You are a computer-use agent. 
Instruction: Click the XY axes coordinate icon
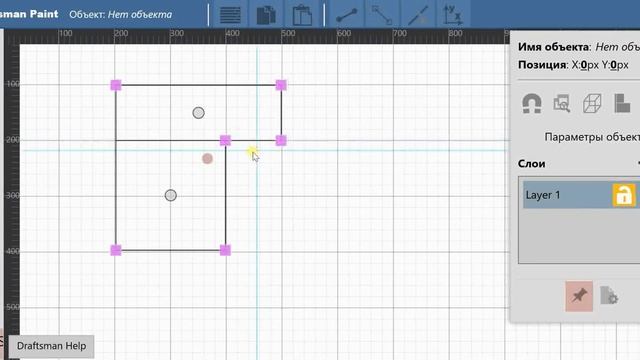[x=453, y=15]
